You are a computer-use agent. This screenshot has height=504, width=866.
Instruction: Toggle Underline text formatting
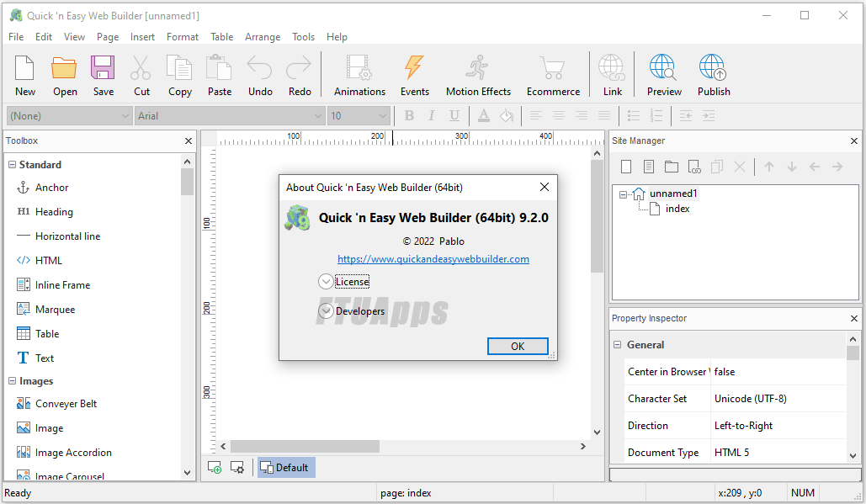pyautogui.click(x=454, y=115)
